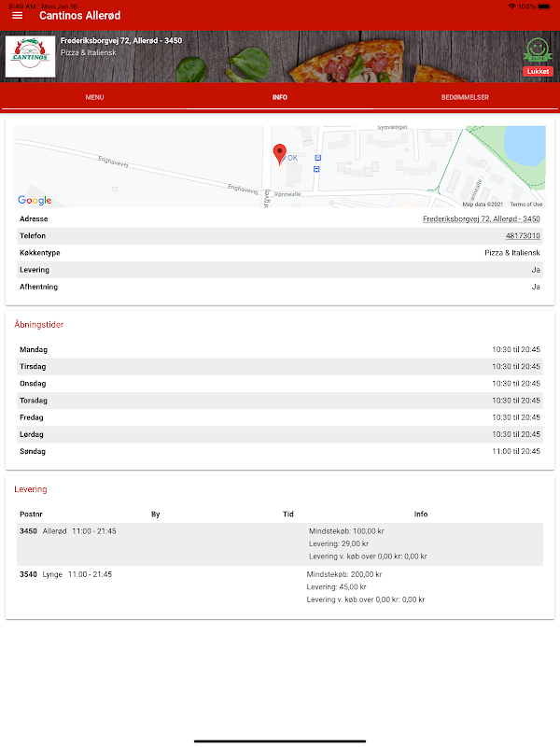Tap Mindstekøb: 200,00 kr text
Viewport: 560px width, 747px height.
coord(344,574)
